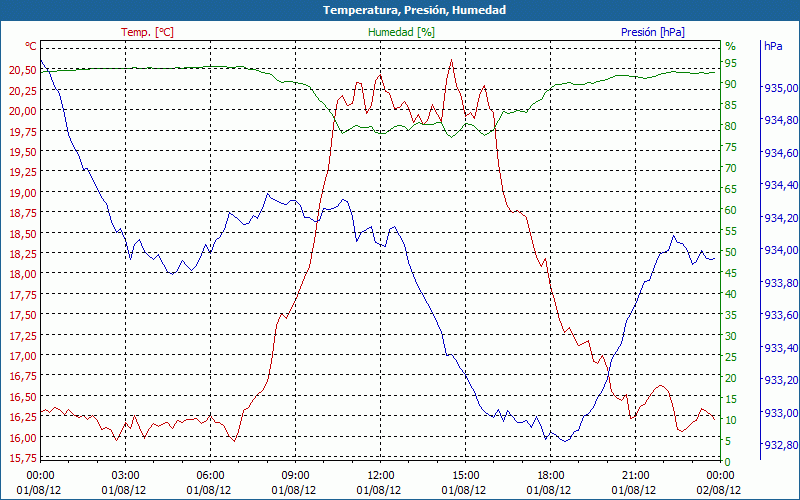Click the green '50' humidity axis value
This screenshot has height=500, width=800.
731,252
